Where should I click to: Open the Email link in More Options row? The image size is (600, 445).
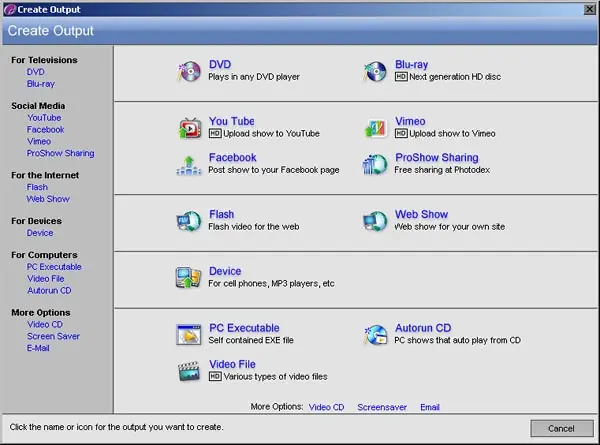pos(430,407)
